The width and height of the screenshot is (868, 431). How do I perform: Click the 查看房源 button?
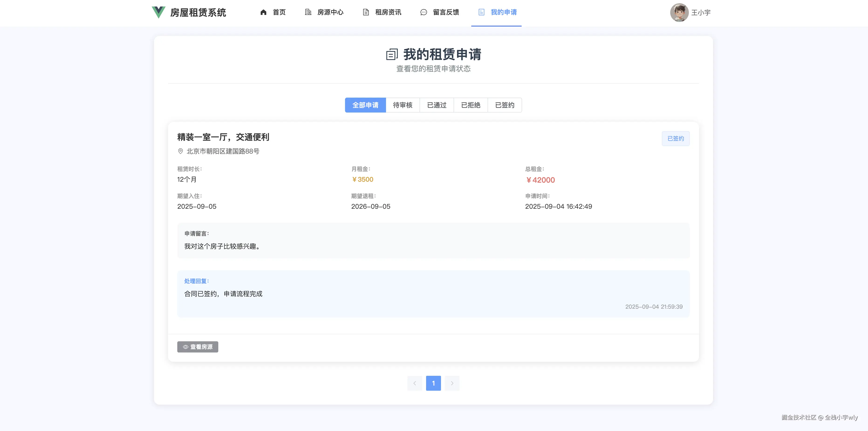coord(198,347)
